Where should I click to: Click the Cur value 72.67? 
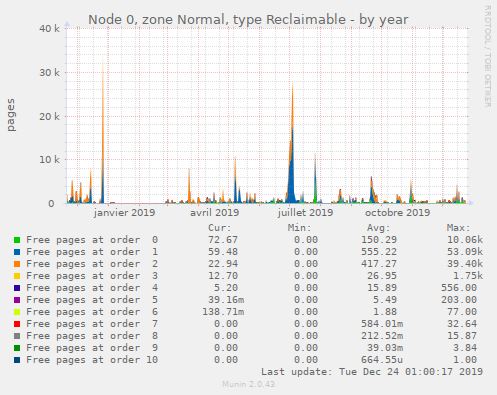pyautogui.click(x=223, y=240)
